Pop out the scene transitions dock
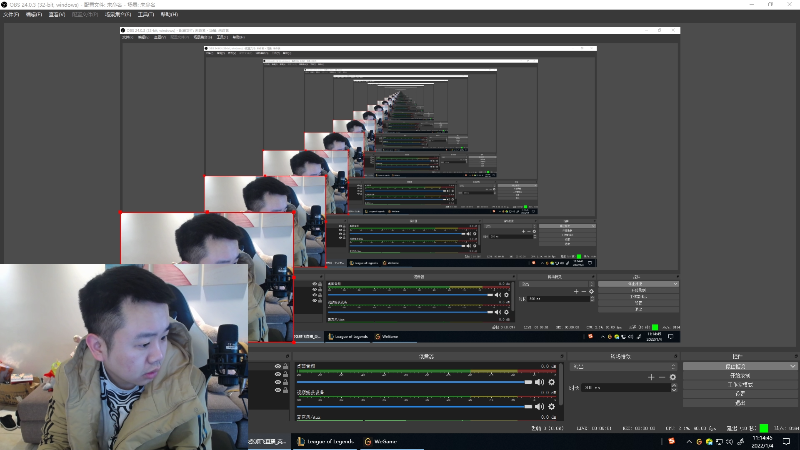 (676, 356)
